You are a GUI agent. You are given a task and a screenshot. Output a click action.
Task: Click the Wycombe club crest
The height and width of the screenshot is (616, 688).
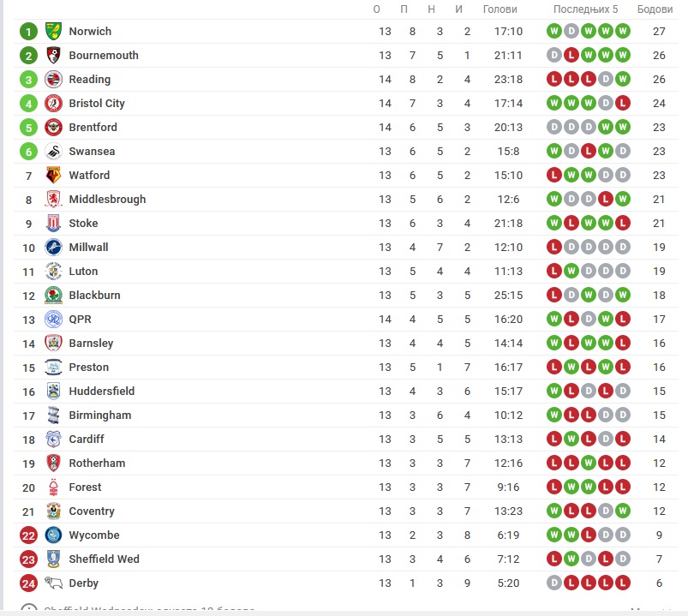click(53, 535)
